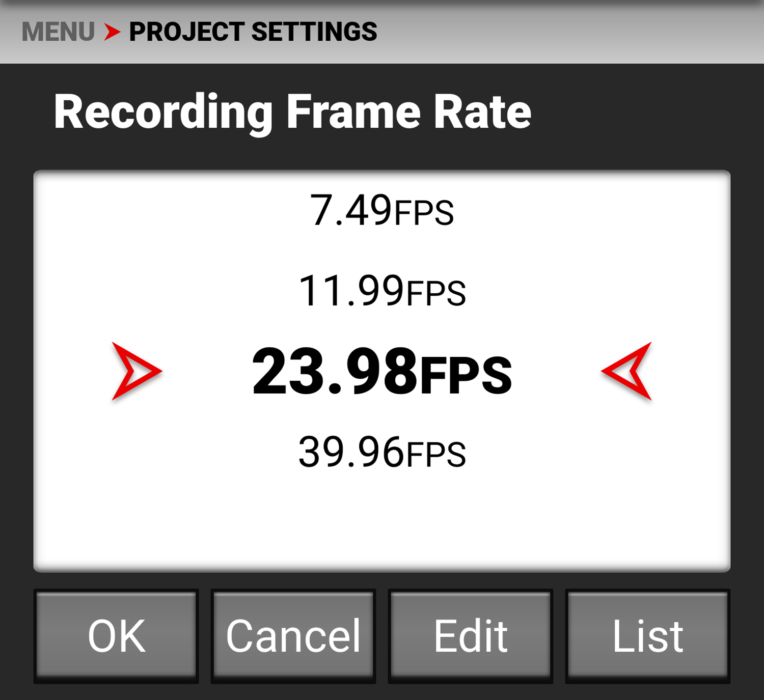
Task: Open the Edit frame rate button
Action: [471, 636]
